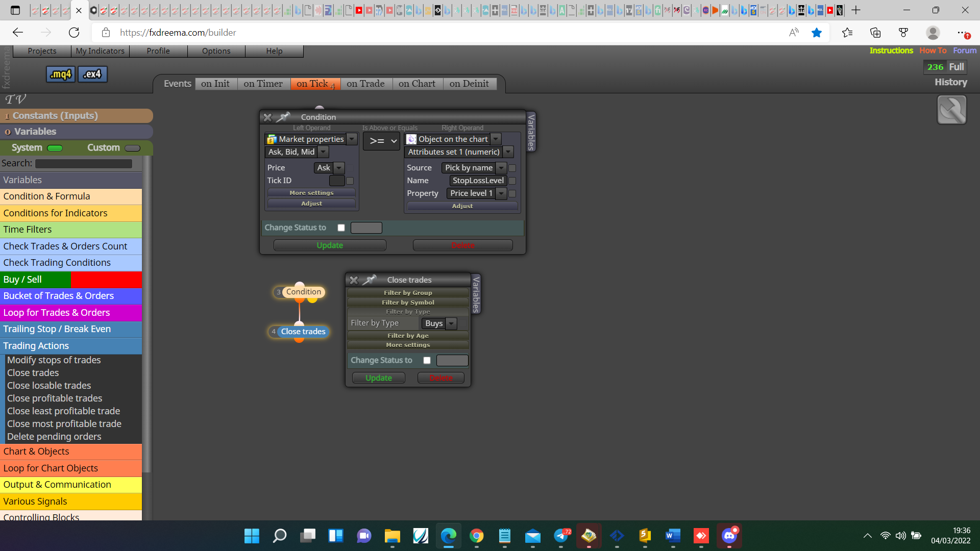The width and height of the screenshot is (980, 551).
Task: Tick the checkbox next to Tick ID
Action: (350, 181)
